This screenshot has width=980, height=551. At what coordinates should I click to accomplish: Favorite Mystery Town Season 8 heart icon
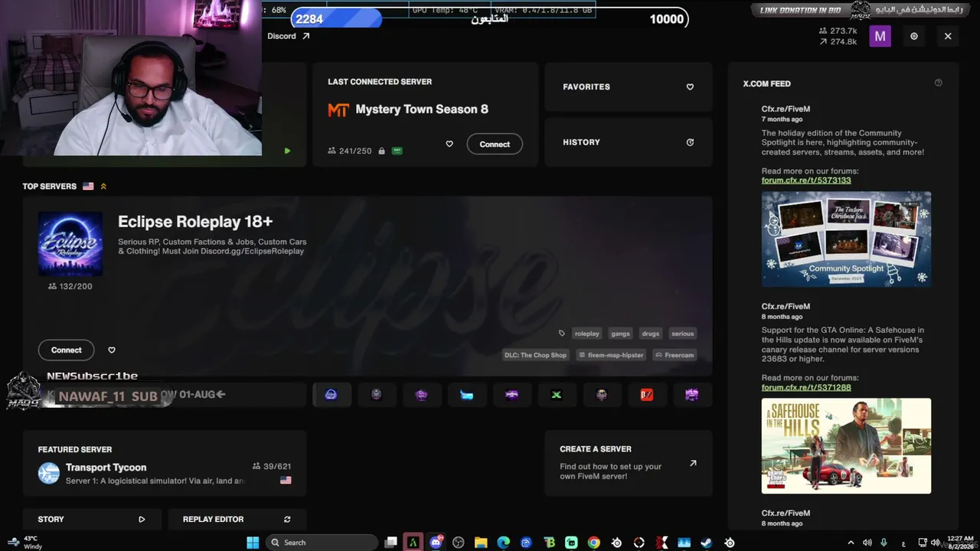click(449, 144)
